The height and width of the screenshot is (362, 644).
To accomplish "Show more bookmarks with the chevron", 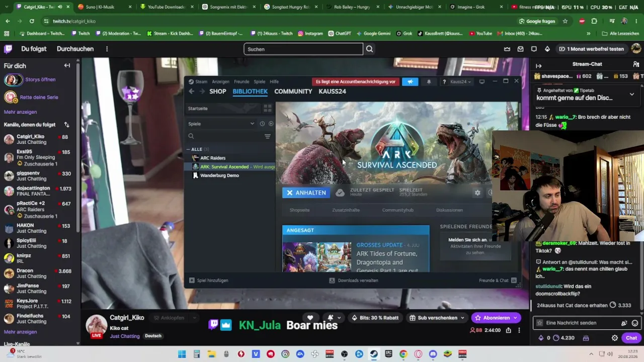I will pyautogui.click(x=588, y=34).
